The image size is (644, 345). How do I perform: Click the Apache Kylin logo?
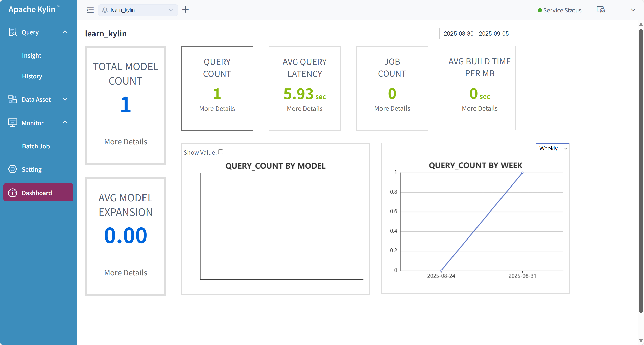[34, 9]
